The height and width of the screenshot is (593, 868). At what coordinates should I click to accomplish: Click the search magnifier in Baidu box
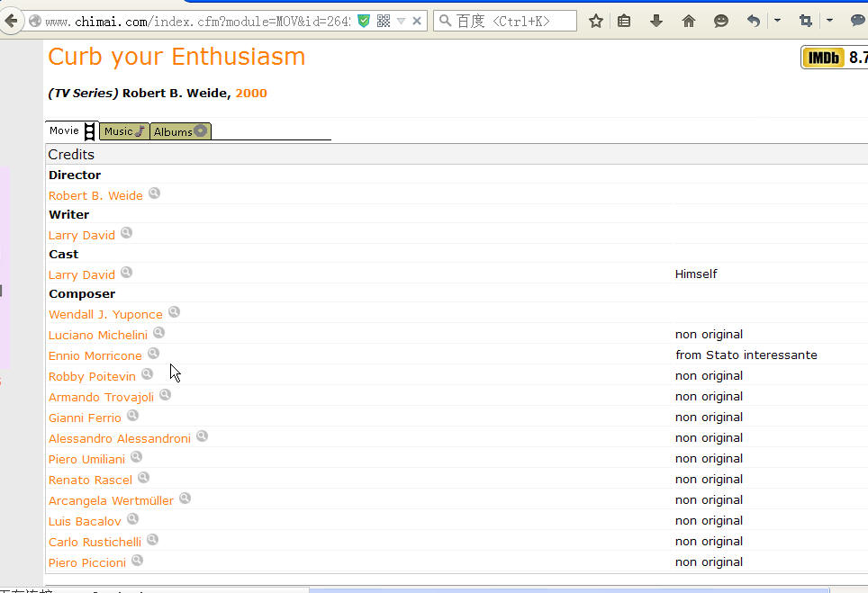pyautogui.click(x=445, y=21)
